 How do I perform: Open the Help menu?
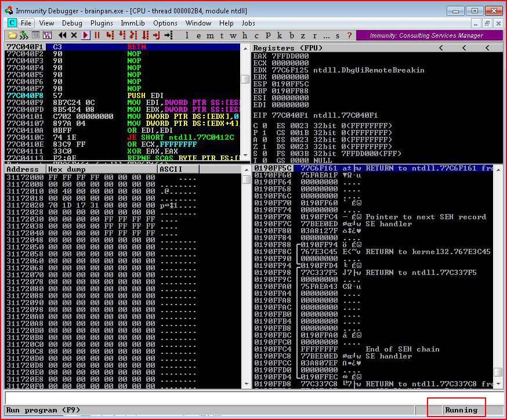[226, 23]
